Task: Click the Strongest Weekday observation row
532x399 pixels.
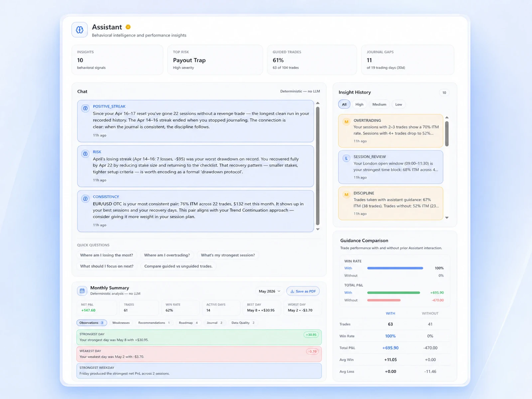Action: [x=199, y=370]
